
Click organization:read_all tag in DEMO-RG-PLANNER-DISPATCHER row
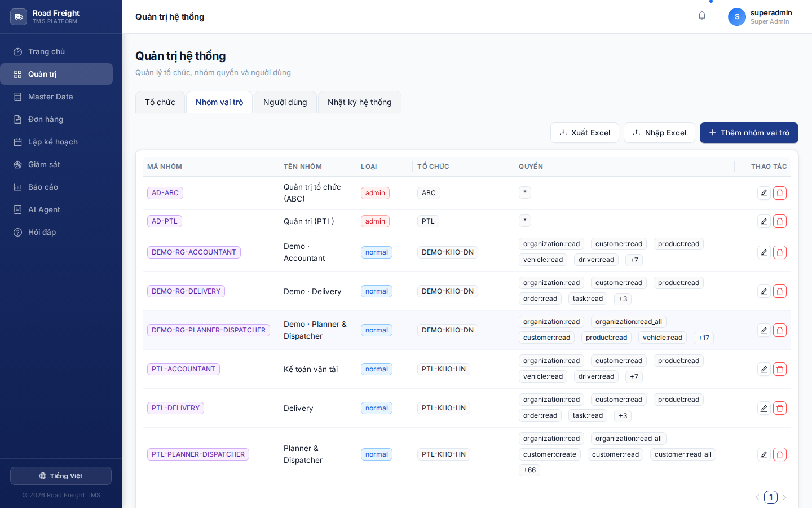[629, 322]
